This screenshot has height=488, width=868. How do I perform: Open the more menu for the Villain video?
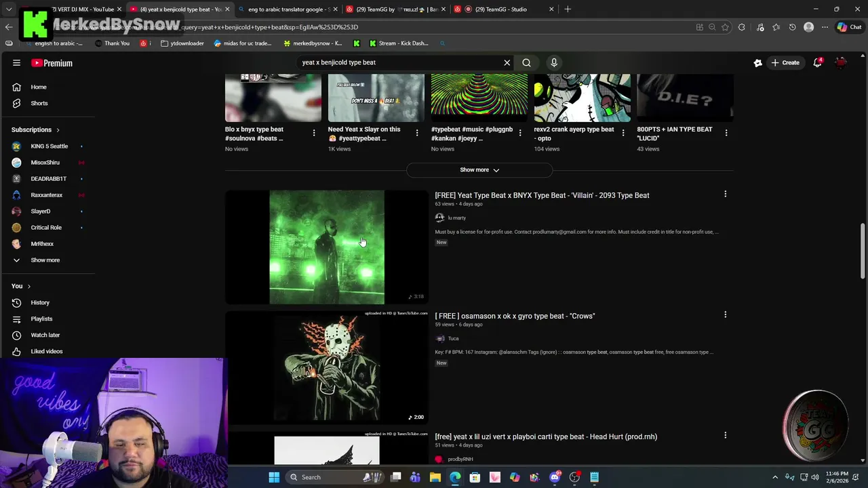tap(725, 195)
